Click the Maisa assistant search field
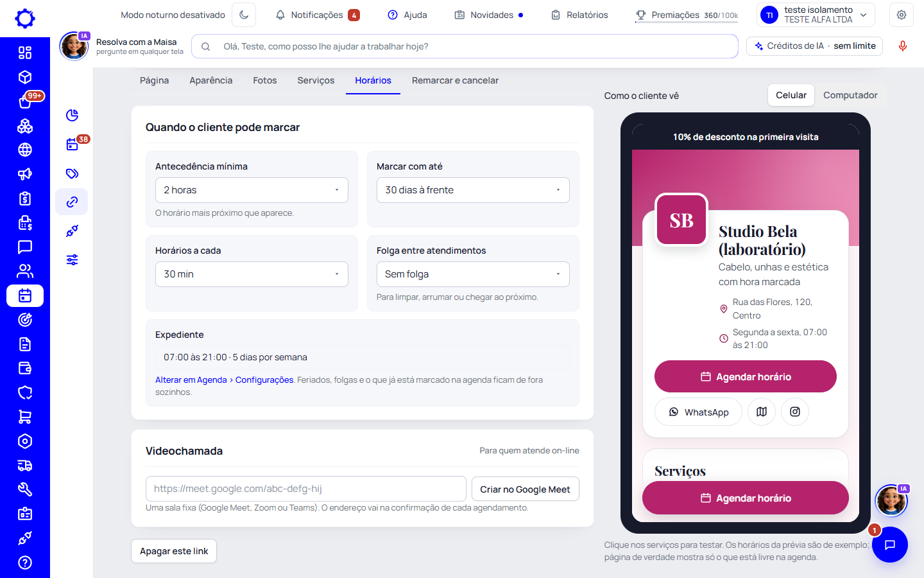The height and width of the screenshot is (578, 924). pos(465,46)
